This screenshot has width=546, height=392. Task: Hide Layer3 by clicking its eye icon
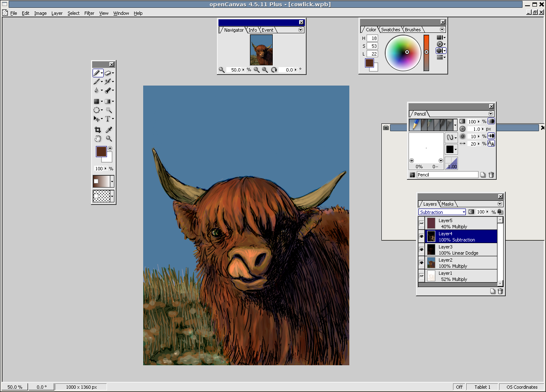(x=421, y=248)
